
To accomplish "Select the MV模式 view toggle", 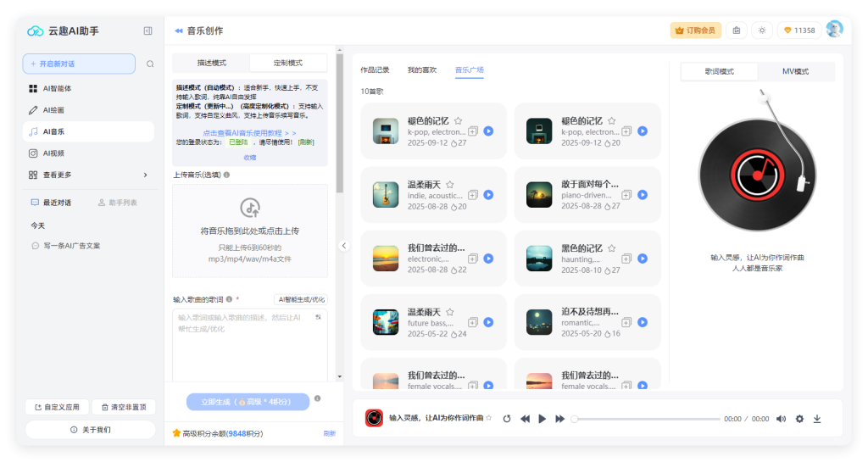I will [795, 72].
